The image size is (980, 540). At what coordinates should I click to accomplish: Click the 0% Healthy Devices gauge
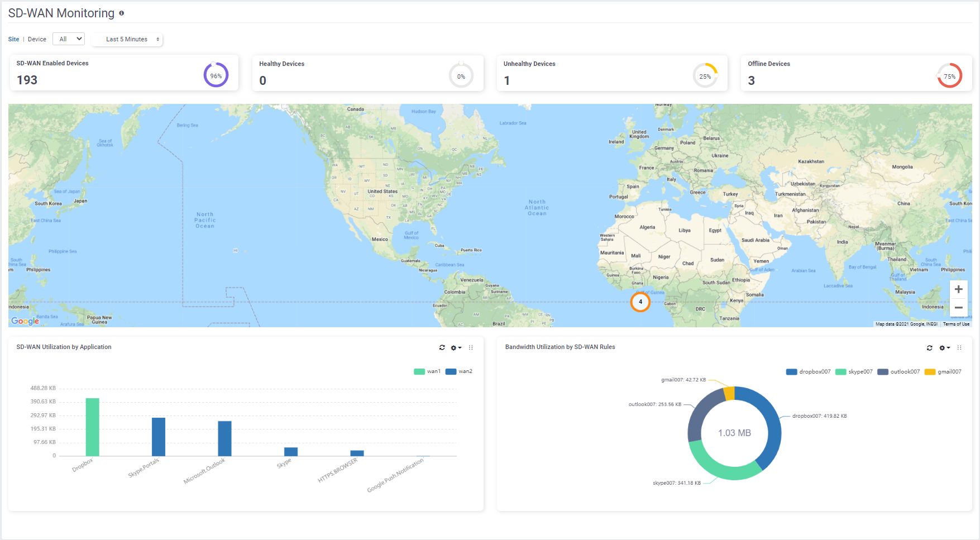click(461, 76)
